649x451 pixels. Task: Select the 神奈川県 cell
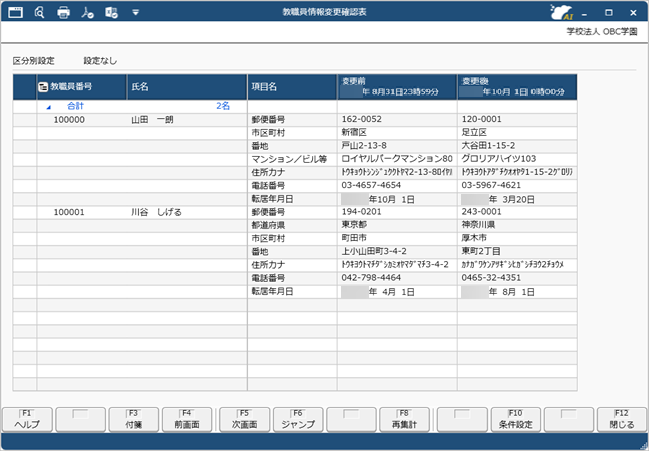pos(517,225)
